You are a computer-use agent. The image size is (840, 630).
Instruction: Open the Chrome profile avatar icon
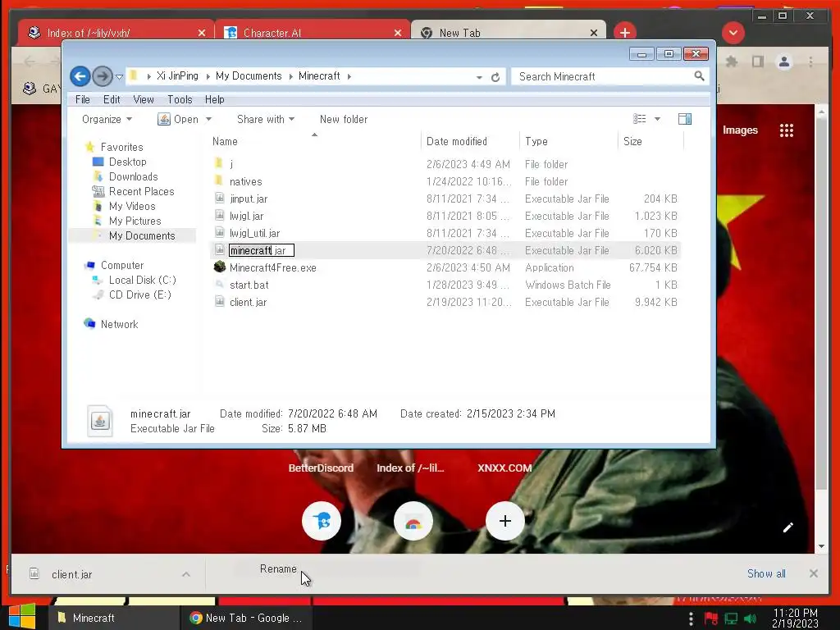[x=783, y=62]
